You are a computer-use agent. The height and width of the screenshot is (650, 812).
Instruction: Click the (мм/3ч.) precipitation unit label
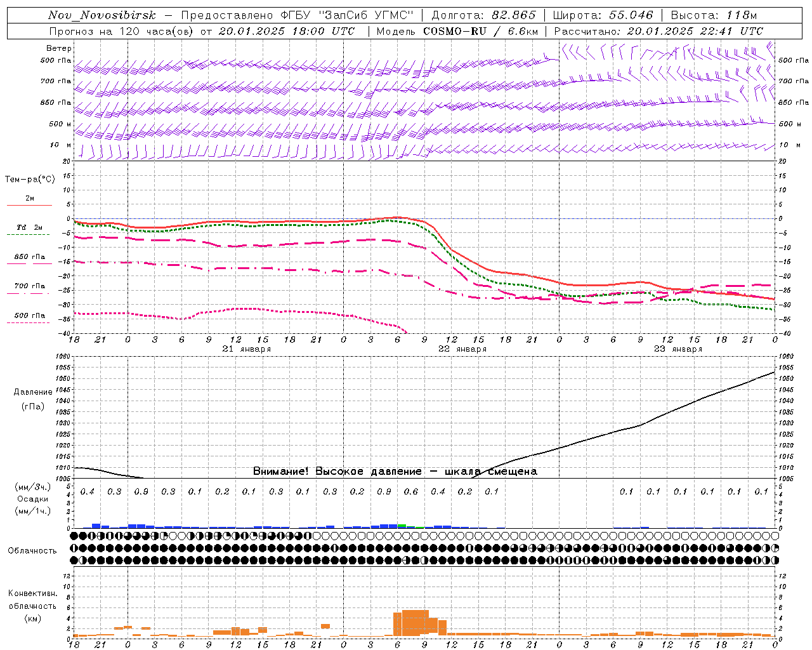33,487
